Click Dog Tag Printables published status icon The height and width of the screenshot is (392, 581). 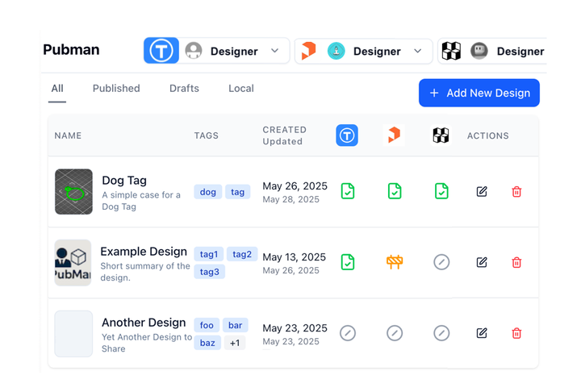395,191
